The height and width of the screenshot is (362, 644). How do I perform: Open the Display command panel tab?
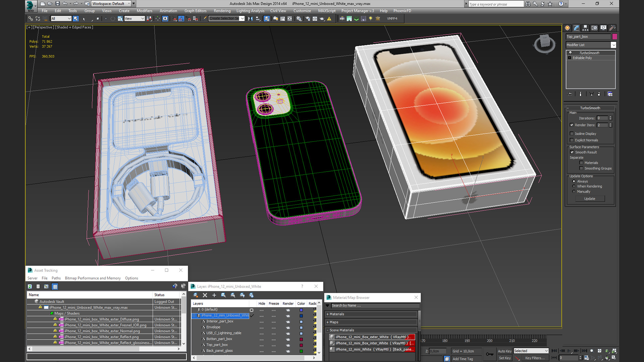coord(603,28)
